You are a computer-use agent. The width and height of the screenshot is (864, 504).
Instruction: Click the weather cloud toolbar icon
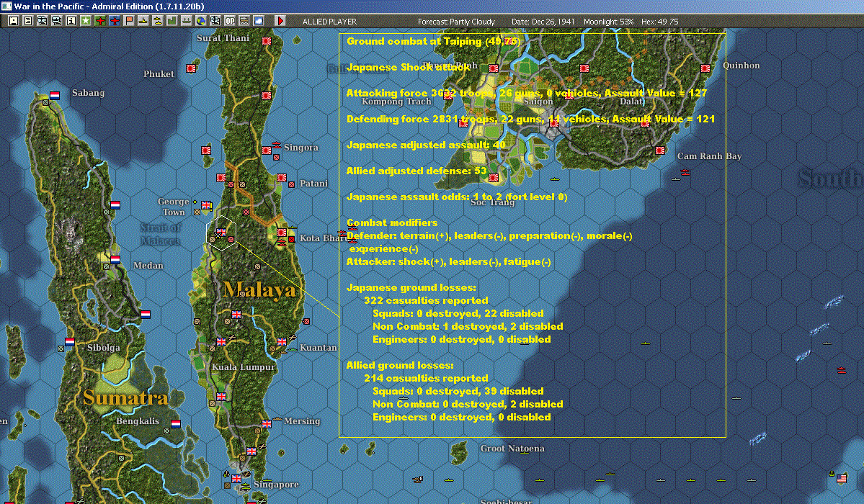click(259, 21)
